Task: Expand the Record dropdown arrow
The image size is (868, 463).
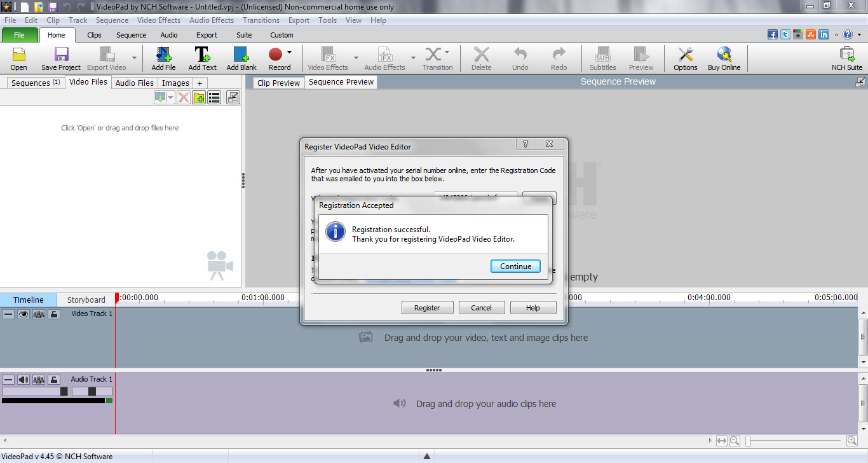Action: [x=289, y=52]
